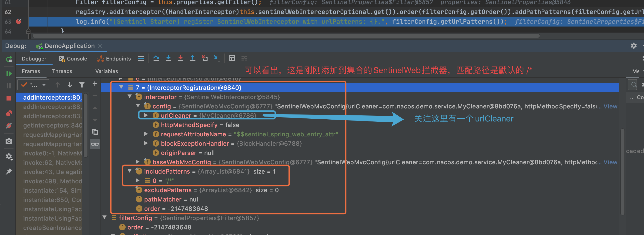Switch to Console tab

(73, 59)
